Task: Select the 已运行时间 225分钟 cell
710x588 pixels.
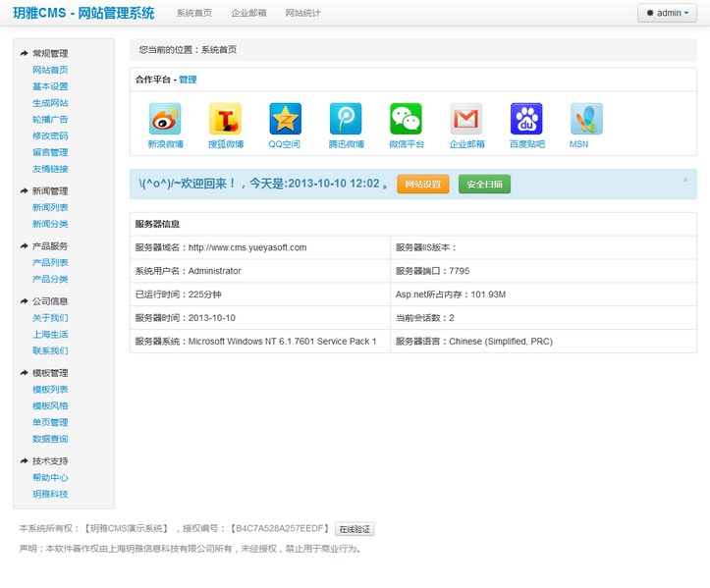Action: click(x=260, y=294)
